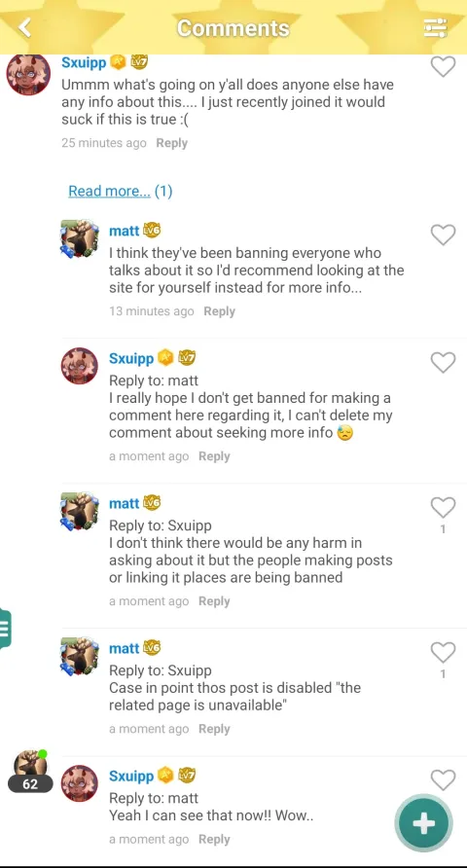Like matt's comment about people making posts
The height and width of the screenshot is (868, 467).
click(x=444, y=508)
